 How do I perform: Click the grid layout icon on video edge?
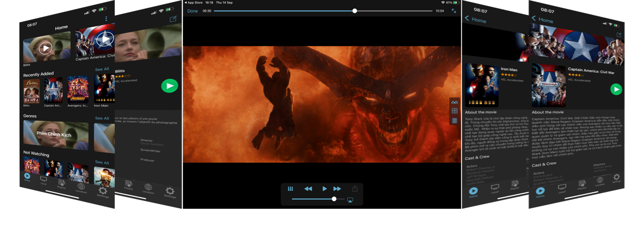click(454, 111)
